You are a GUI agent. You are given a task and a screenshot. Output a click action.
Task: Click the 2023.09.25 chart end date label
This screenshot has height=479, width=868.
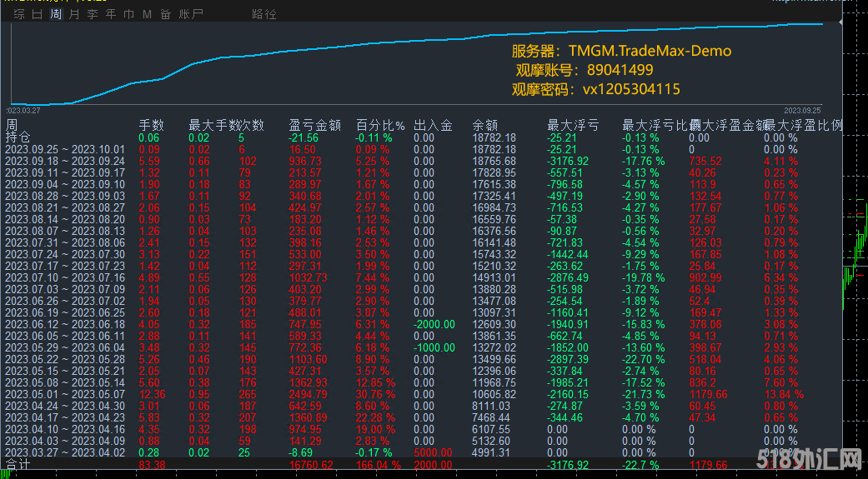pos(802,111)
